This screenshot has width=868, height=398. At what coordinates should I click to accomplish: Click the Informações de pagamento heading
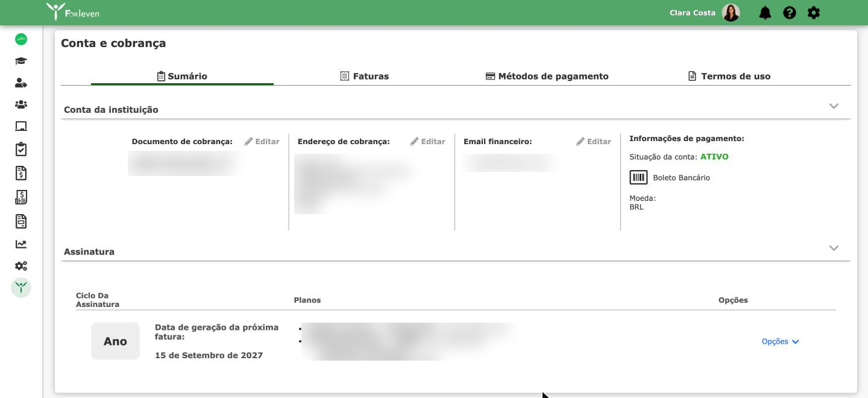tap(687, 139)
